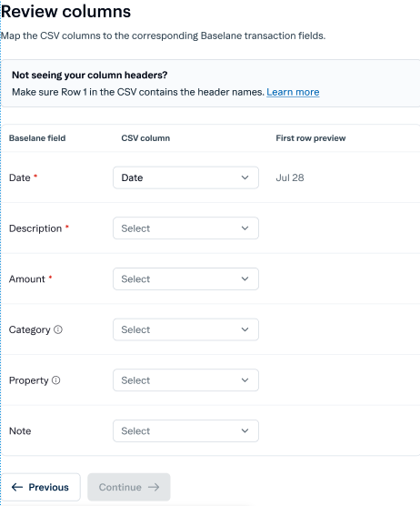The height and width of the screenshot is (506, 420).
Task: Click the Property info icon
Action: (56, 380)
